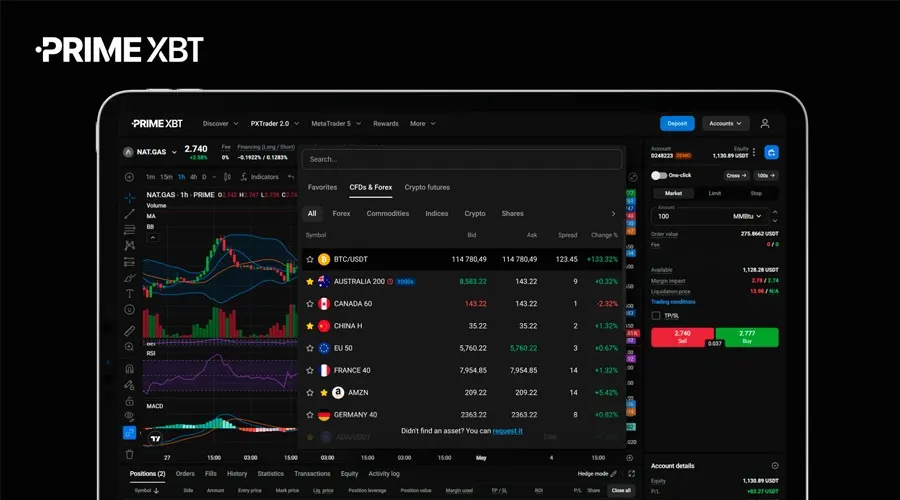Hide all drawings with eye icon
900x500 pixels.
click(x=130, y=416)
